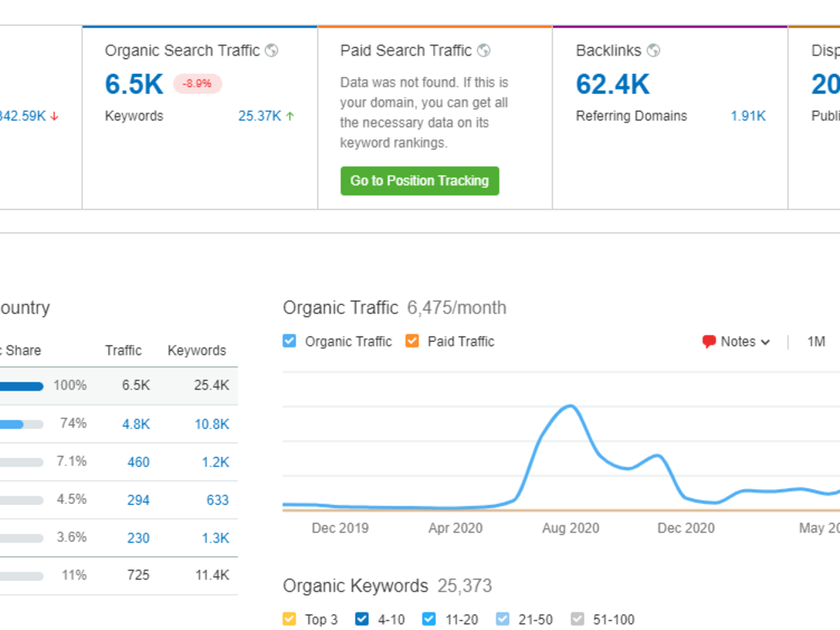Click the Organic Traffic 6,475/month heading
This screenshot has width=840, height=630.
coord(394,308)
